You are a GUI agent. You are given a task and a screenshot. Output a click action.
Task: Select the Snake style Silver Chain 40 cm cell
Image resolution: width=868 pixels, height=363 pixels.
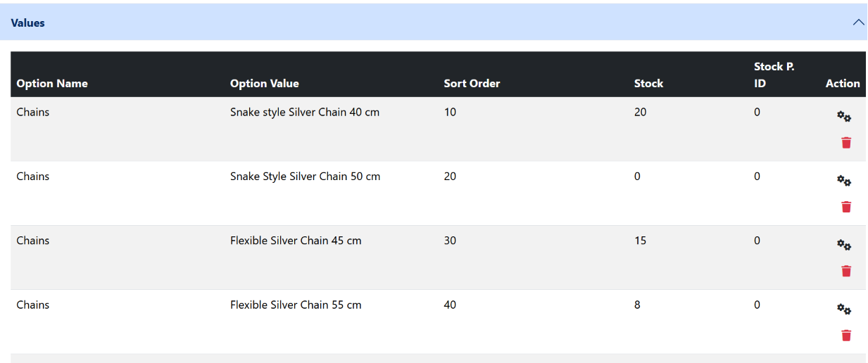click(x=305, y=112)
